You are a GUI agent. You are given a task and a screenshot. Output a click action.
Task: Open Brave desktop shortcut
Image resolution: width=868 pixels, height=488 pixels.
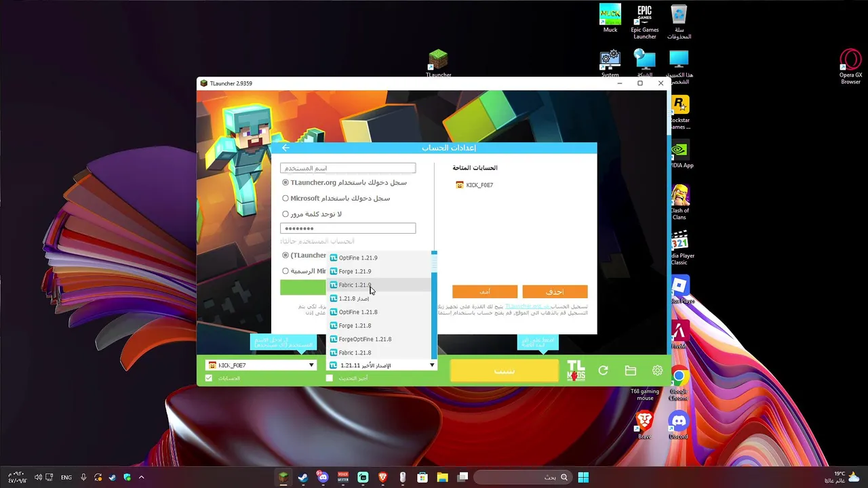(644, 425)
